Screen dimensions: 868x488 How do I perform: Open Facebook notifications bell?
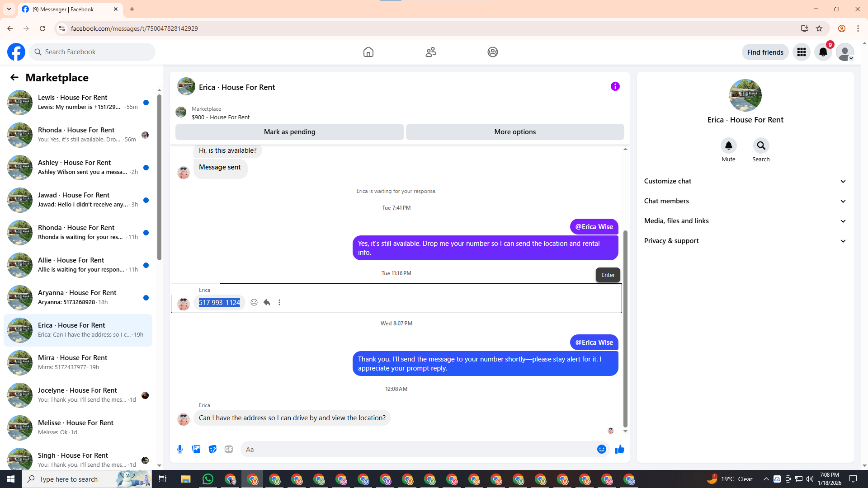coord(823,52)
